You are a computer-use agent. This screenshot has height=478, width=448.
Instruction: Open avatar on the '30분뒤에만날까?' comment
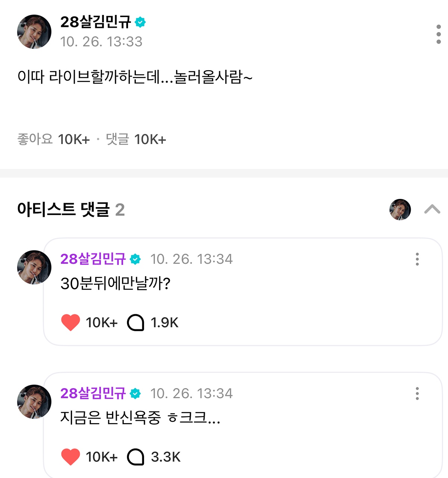(34, 267)
